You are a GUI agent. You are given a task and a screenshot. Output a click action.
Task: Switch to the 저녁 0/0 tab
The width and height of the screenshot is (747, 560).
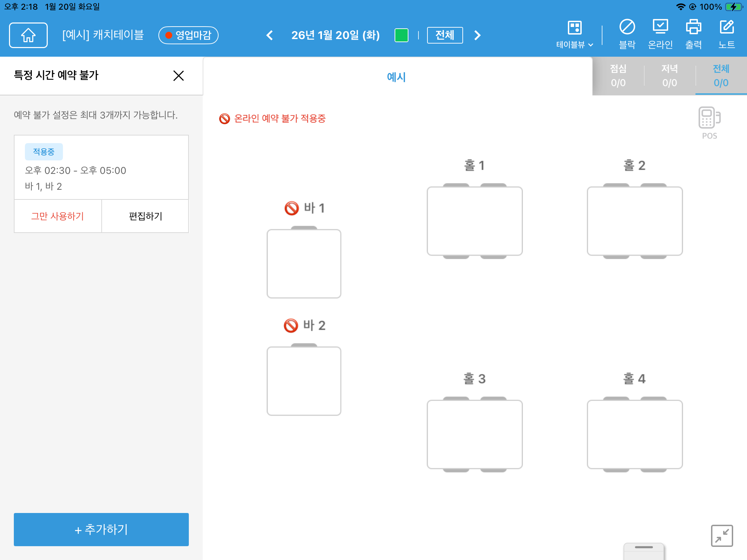tap(670, 76)
